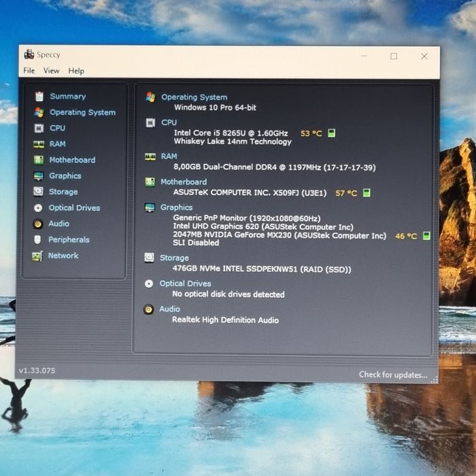Click the Operating System icon in sidebar

click(x=39, y=112)
